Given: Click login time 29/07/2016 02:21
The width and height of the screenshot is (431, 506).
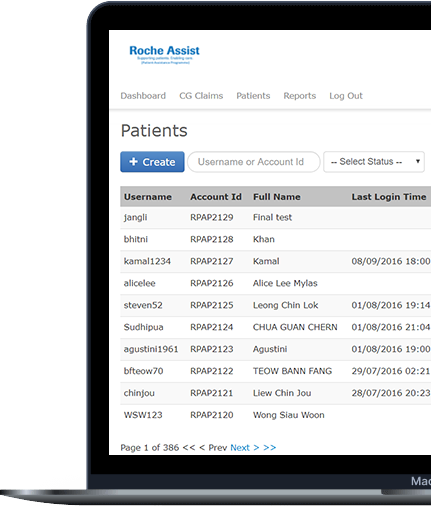Looking at the screenshot, I should [x=391, y=371].
